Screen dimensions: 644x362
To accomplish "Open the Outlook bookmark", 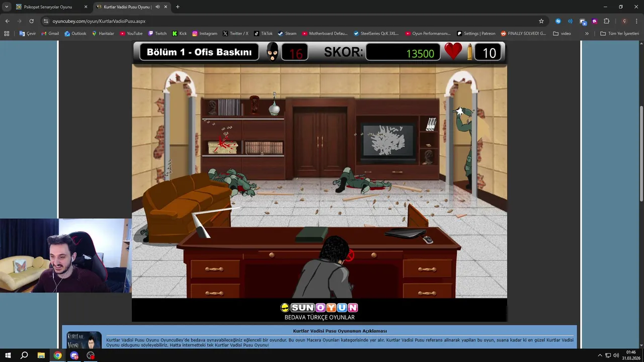I will [75, 34].
